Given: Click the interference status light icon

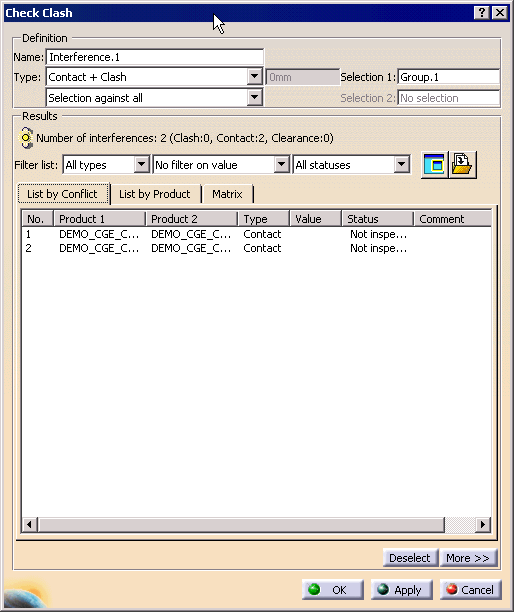Looking at the screenshot, I should (26, 138).
